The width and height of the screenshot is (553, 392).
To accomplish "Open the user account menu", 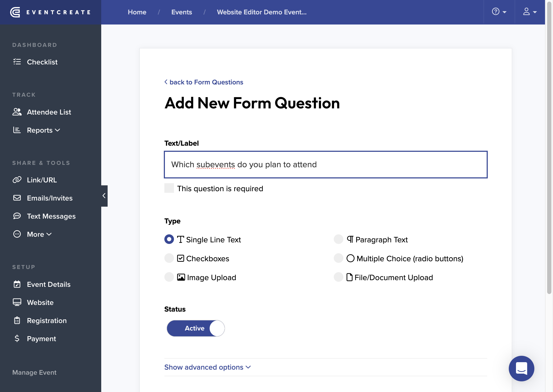I will (530, 12).
